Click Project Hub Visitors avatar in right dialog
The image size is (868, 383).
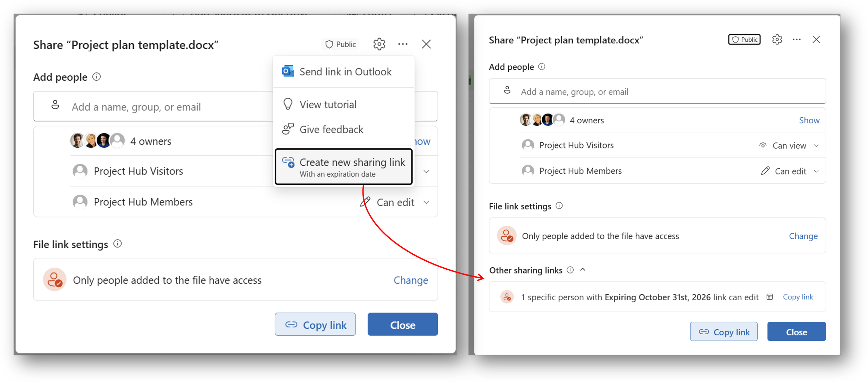tap(528, 145)
